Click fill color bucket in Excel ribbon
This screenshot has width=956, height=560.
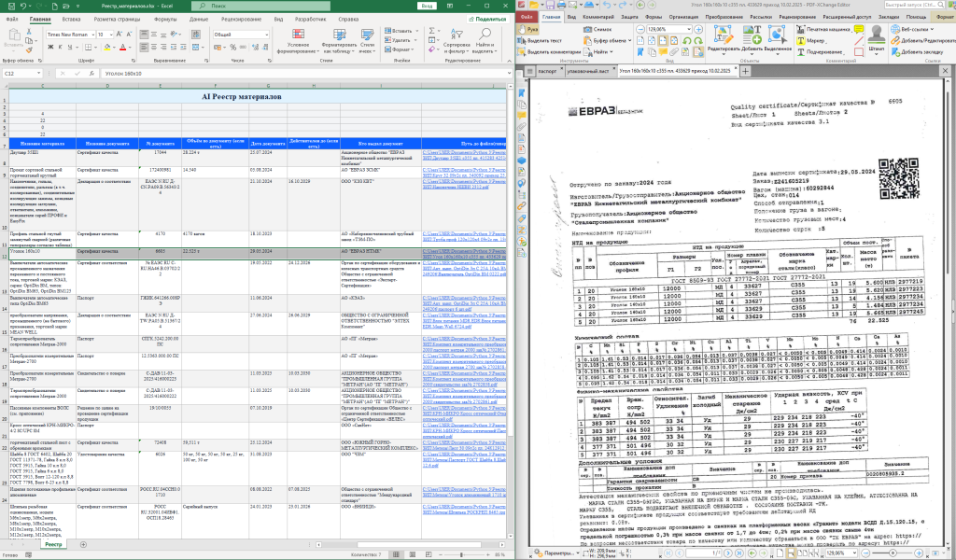point(107,47)
